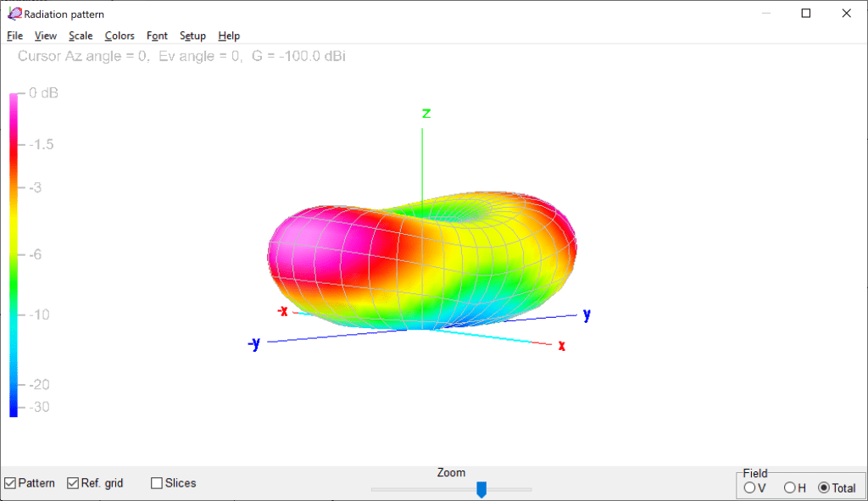Open the View menu
The image size is (868, 501).
[45, 36]
